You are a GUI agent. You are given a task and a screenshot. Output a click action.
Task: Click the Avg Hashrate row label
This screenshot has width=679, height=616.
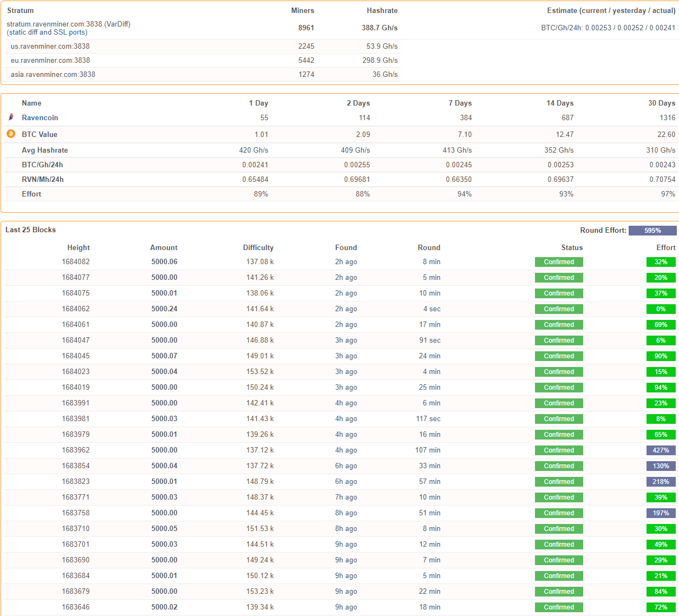(45, 150)
